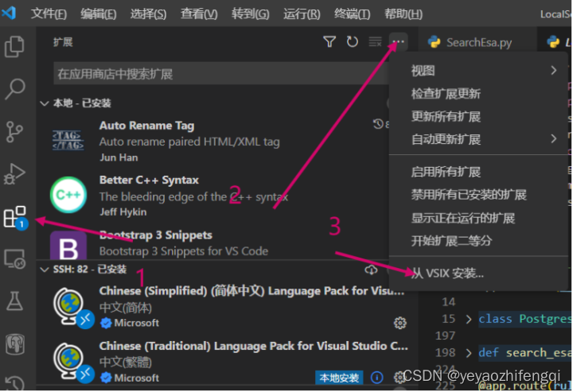573x392 pixels.
Task: Open the 文件(F) menu
Action: [49, 14]
